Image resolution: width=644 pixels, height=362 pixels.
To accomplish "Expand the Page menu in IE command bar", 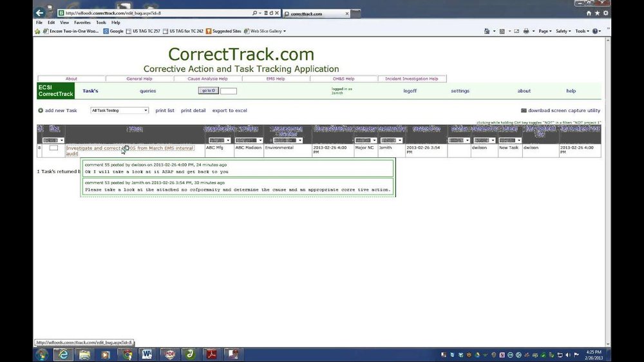I will pyautogui.click(x=545, y=31).
